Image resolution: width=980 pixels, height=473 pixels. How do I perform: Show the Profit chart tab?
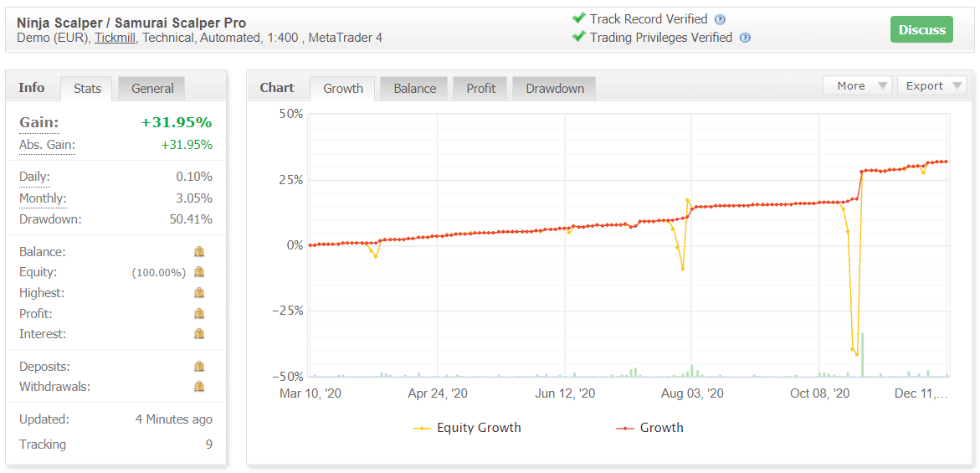coord(480,89)
